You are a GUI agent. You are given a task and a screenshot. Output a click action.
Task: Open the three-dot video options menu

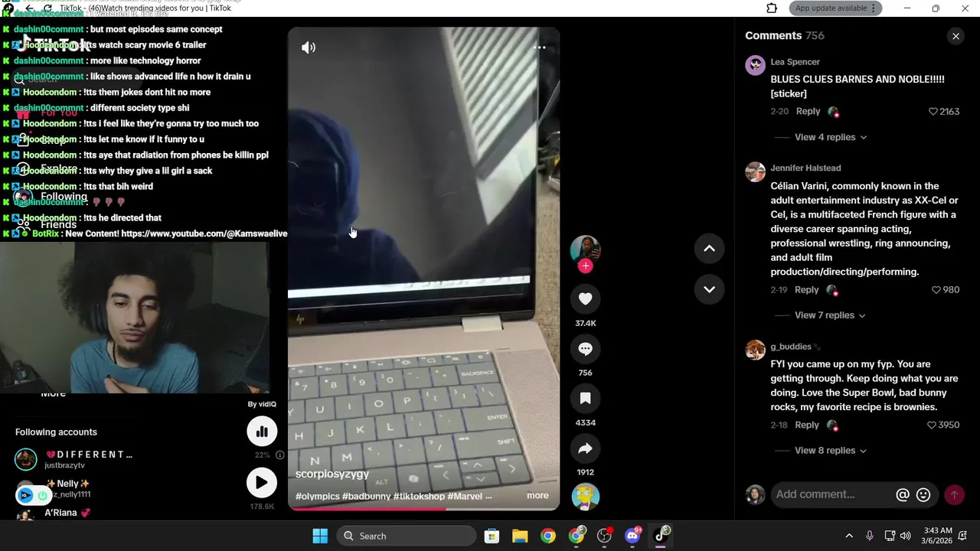(540, 47)
